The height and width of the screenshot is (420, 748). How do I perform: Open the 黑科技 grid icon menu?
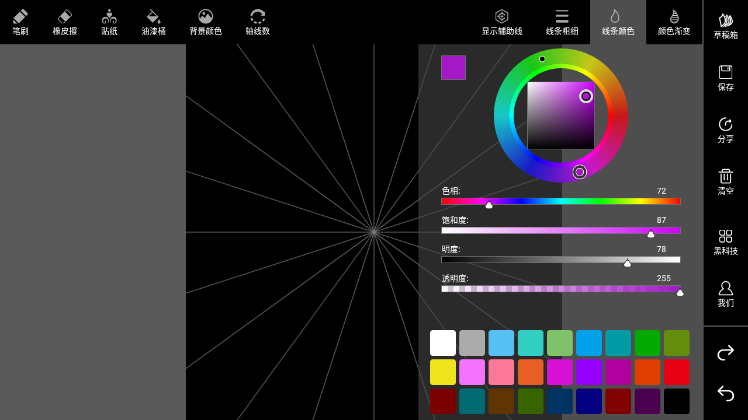click(726, 242)
